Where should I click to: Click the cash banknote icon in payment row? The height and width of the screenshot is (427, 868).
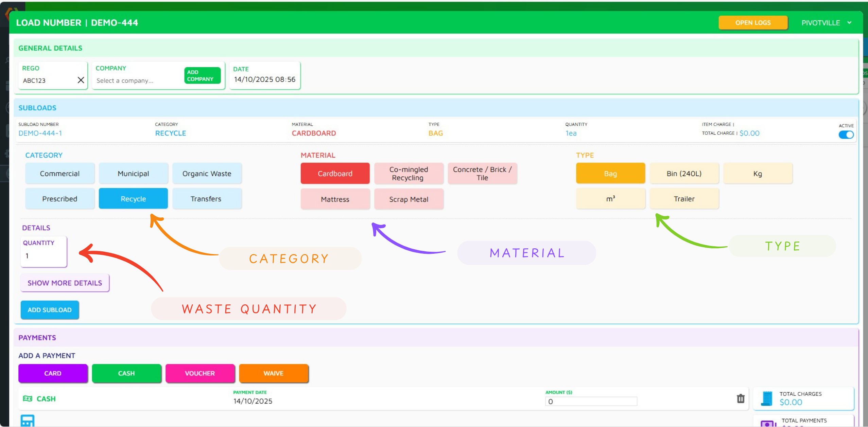[28, 398]
